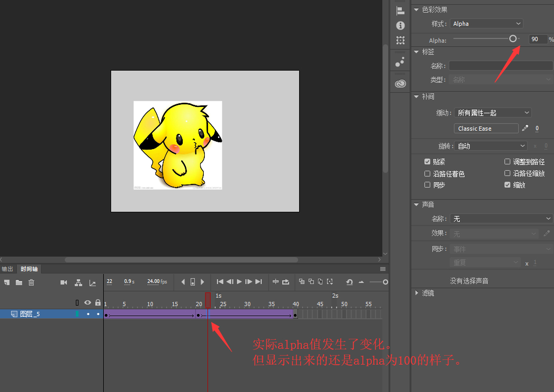
Task: Open the sound 名称 无 dropdown
Action: 501,219
